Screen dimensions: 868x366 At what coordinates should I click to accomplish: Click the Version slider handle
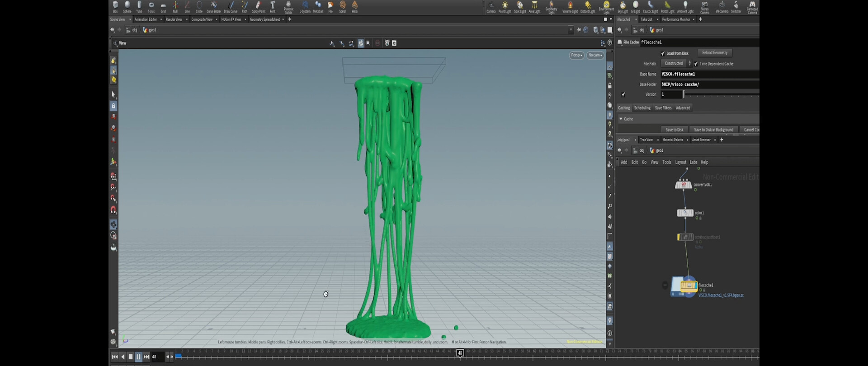684,94
